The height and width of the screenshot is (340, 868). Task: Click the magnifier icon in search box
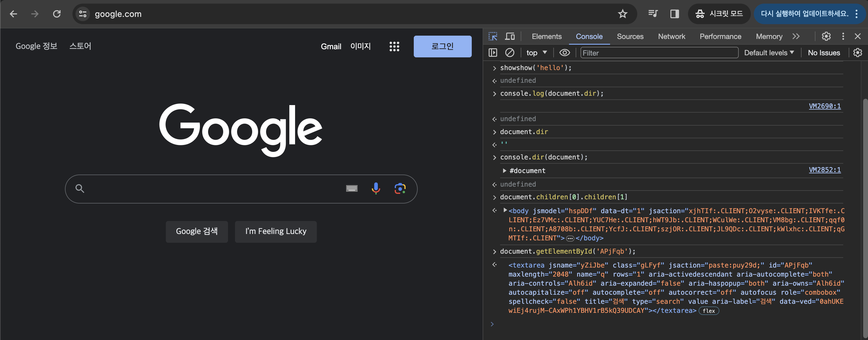(79, 188)
